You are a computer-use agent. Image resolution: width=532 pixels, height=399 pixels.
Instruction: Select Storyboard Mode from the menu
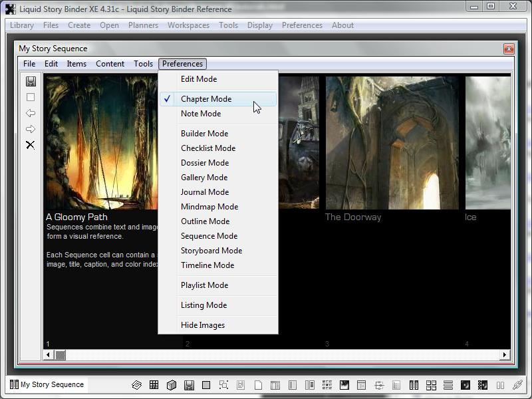coord(211,251)
